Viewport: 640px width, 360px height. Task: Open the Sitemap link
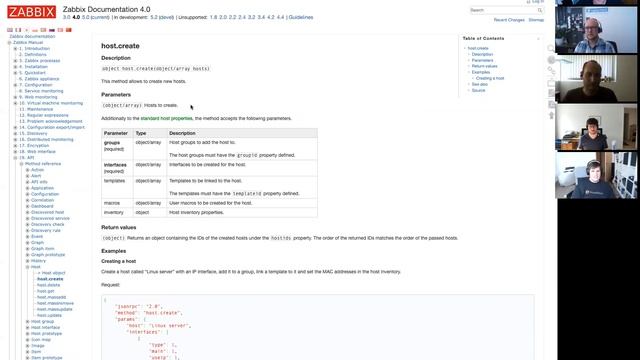[536, 20]
